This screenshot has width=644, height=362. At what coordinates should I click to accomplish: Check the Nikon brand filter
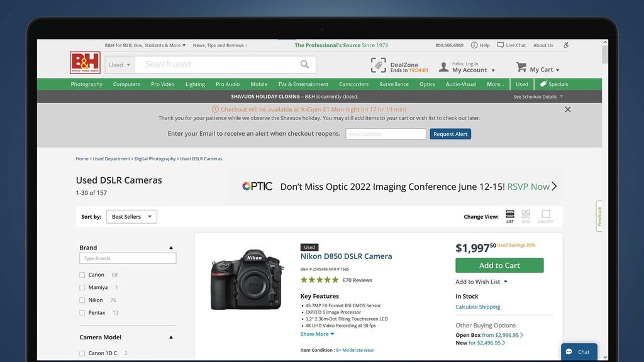tap(82, 300)
